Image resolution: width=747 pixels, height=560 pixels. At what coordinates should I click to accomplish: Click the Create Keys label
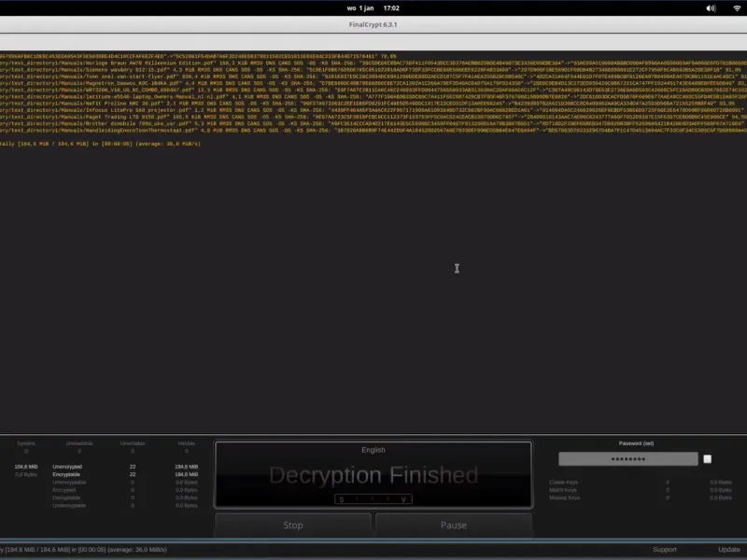[x=563, y=483]
